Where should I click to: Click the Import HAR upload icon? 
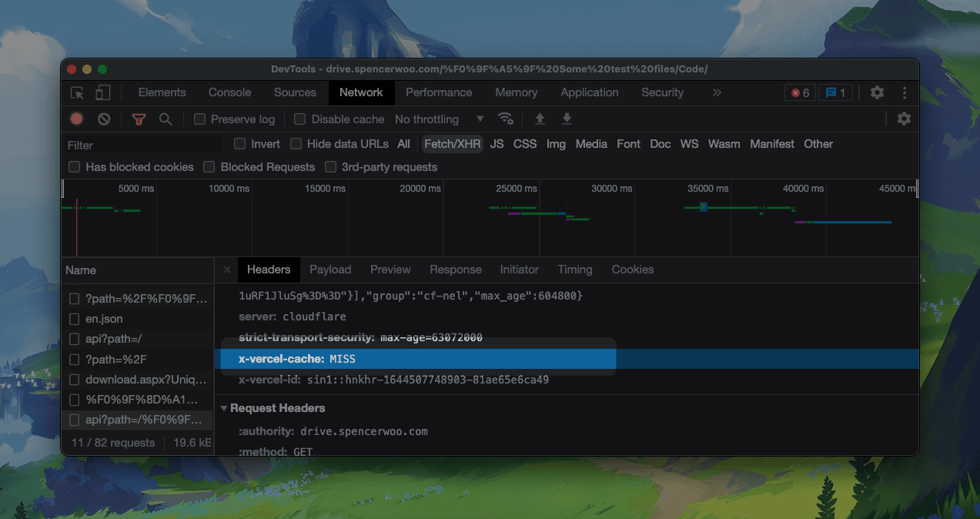(x=540, y=119)
